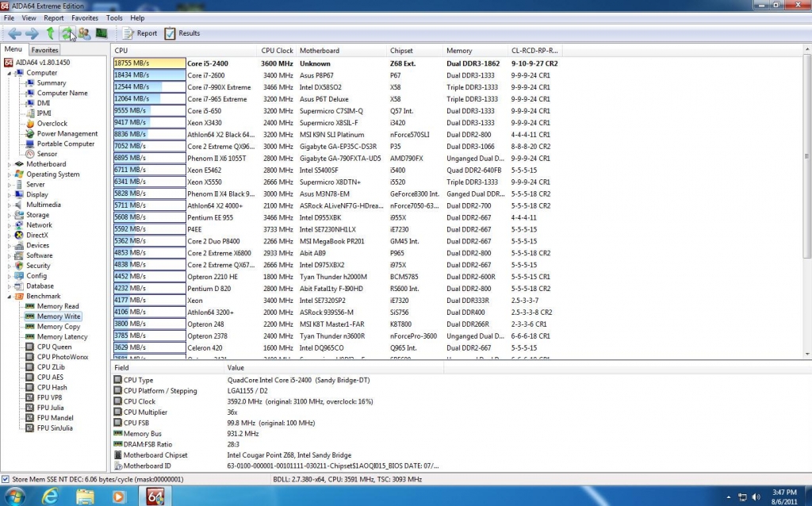Collapse the Benchmark tree node
812x506 pixels.
tap(10, 296)
